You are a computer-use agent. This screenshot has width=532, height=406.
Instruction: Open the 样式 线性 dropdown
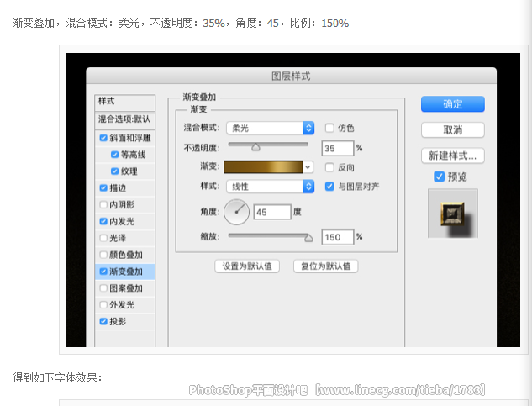click(x=271, y=187)
